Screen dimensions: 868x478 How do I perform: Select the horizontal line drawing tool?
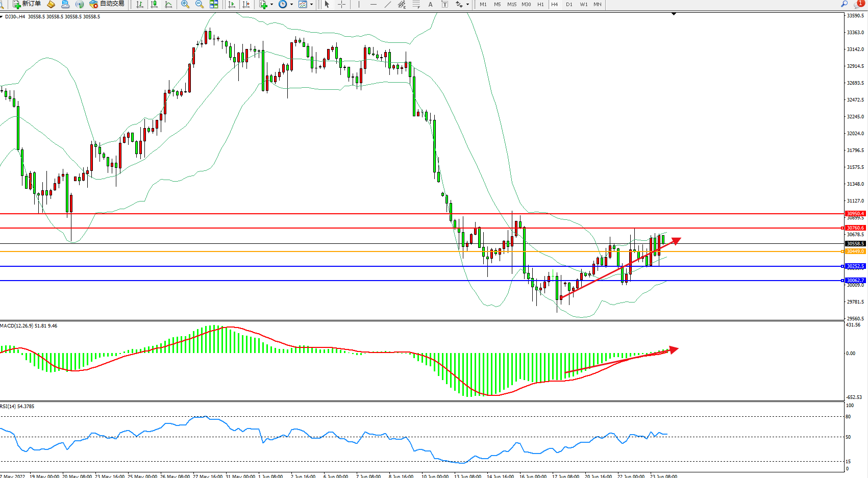pyautogui.click(x=373, y=4)
